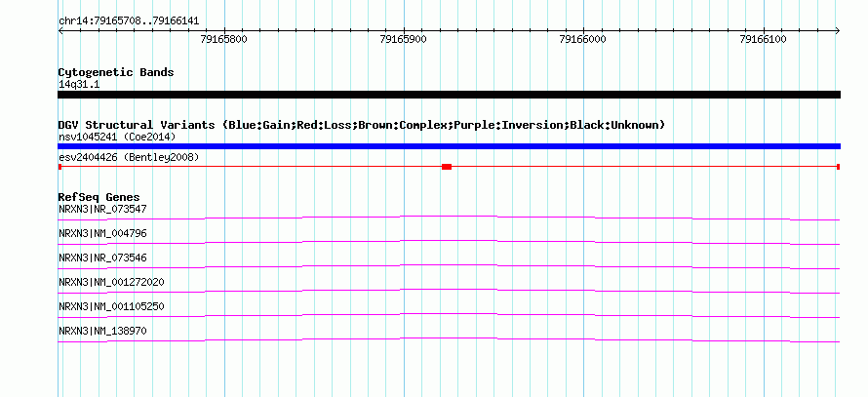Click the 79165800 ruler position label
The height and width of the screenshot is (397, 868).
(224, 39)
